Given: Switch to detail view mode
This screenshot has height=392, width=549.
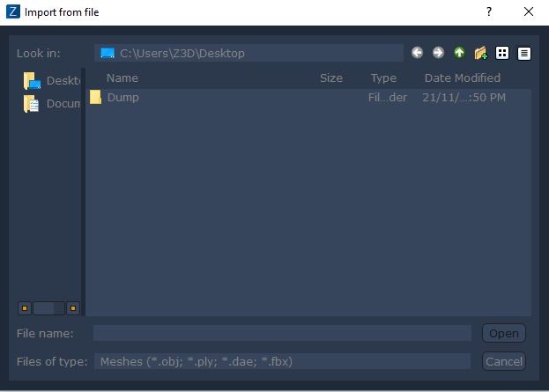Looking at the screenshot, I should click(x=524, y=53).
